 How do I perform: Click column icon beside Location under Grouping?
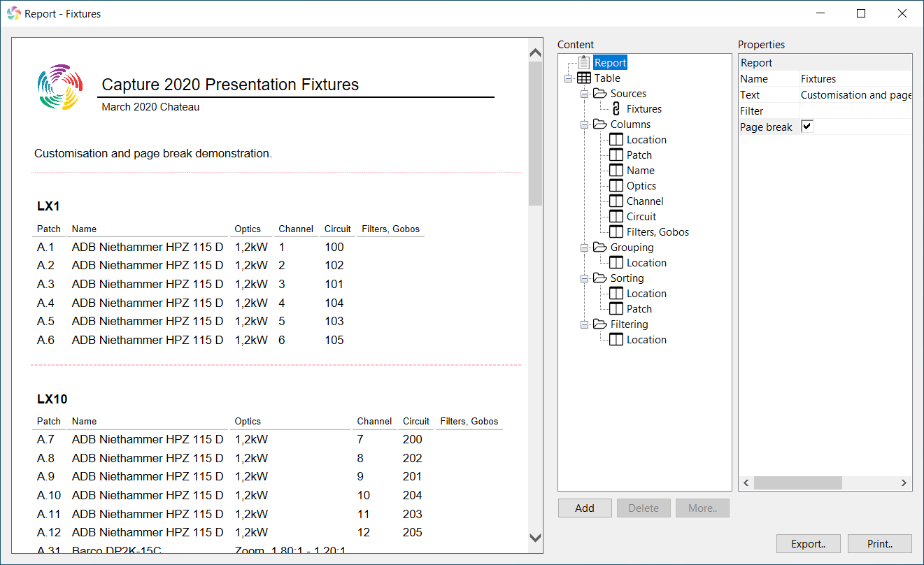pos(616,263)
